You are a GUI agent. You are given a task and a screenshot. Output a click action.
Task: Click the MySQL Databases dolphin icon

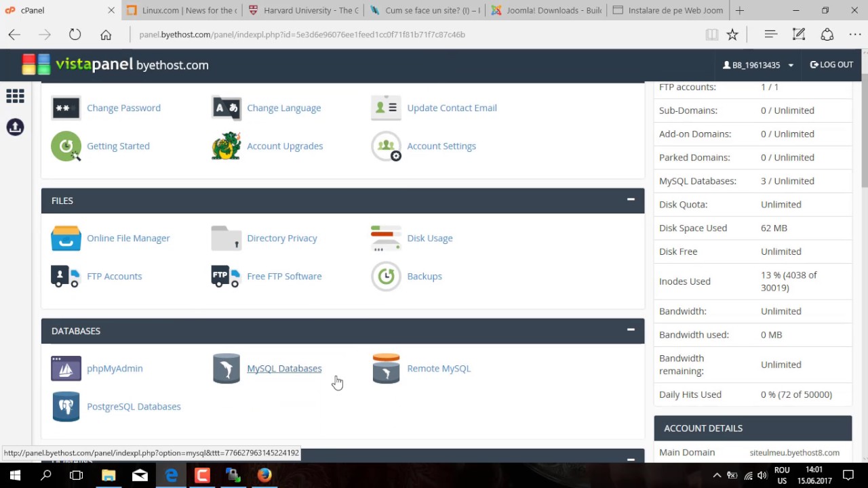coord(226,368)
